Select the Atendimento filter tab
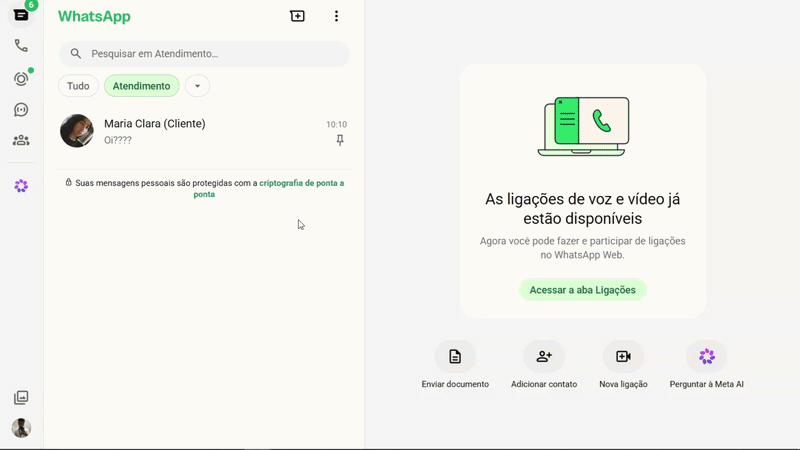 pos(141,86)
